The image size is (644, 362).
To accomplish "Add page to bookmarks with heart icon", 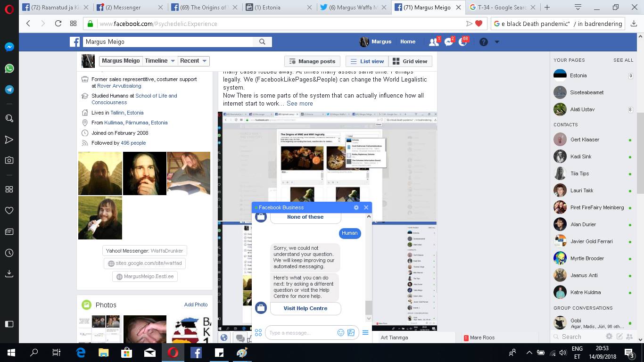I will click(479, 24).
